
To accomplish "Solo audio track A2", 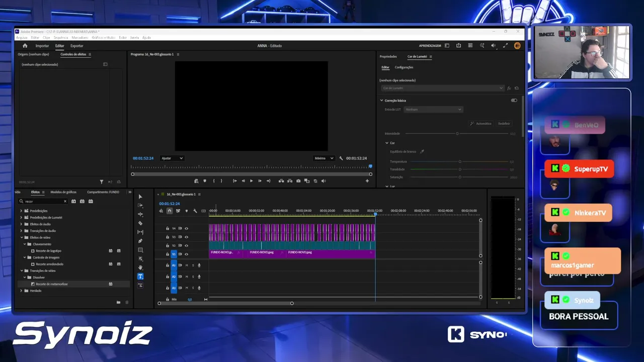I will point(193,277).
